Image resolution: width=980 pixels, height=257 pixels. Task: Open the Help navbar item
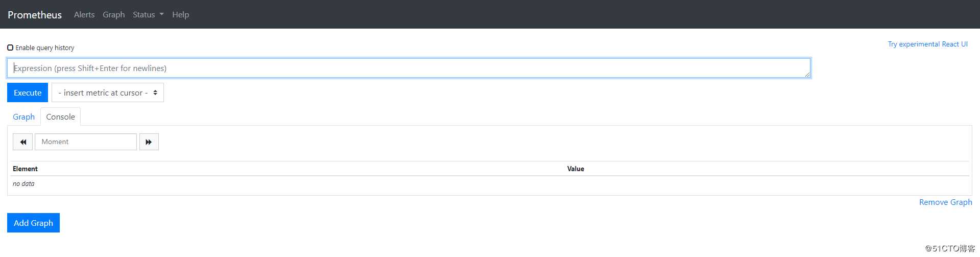pos(180,15)
